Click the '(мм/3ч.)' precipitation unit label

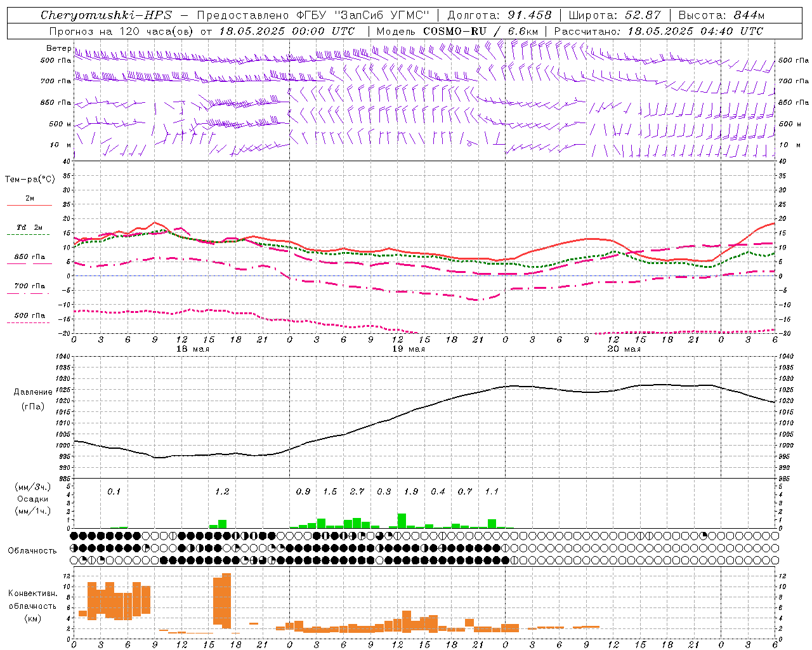(x=33, y=487)
